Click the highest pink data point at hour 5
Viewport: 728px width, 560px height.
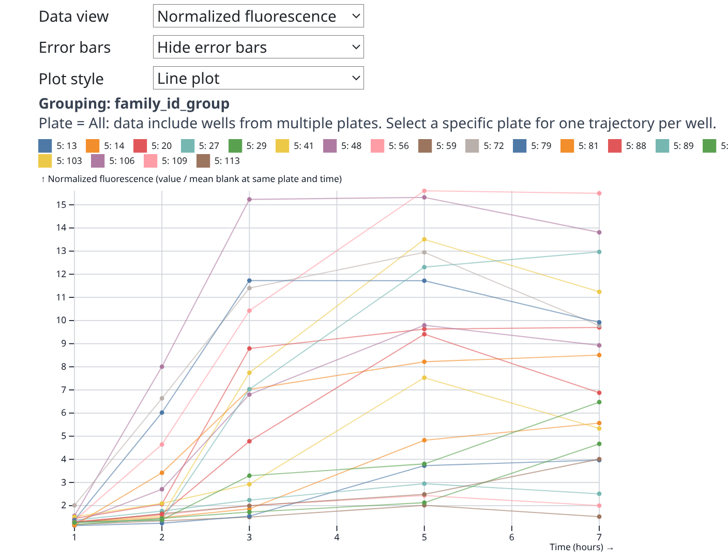(424, 191)
